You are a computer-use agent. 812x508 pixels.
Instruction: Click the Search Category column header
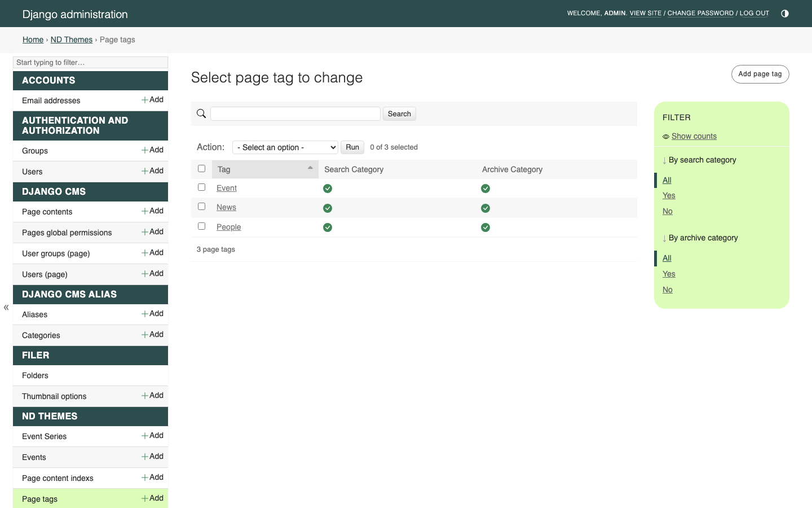coord(354,169)
